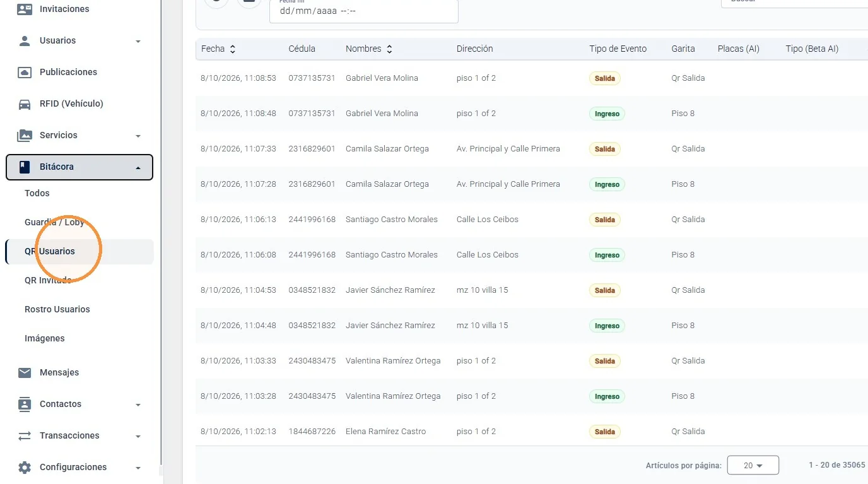Click the Salida badge in the 11:04:53 row
The width and height of the screenshot is (868, 484).
[x=605, y=290]
